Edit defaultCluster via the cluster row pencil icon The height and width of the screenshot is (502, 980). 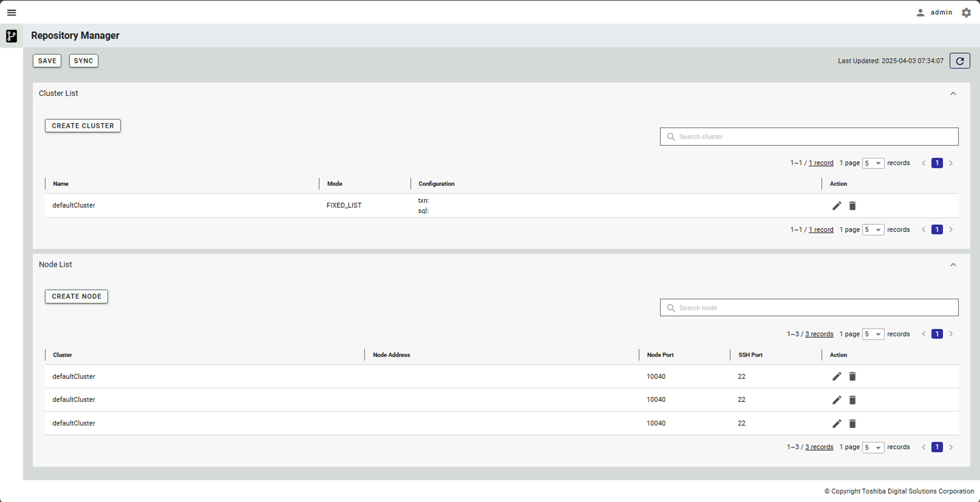837,206
